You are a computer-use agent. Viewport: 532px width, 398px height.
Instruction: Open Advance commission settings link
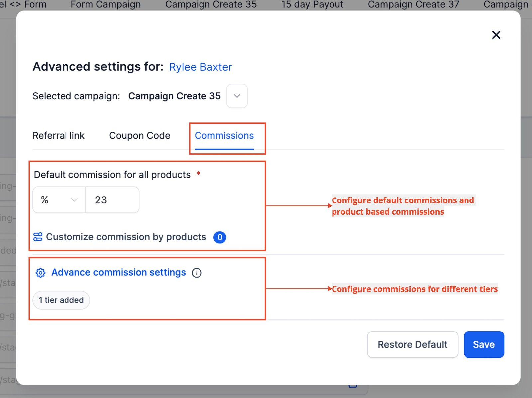coord(118,272)
